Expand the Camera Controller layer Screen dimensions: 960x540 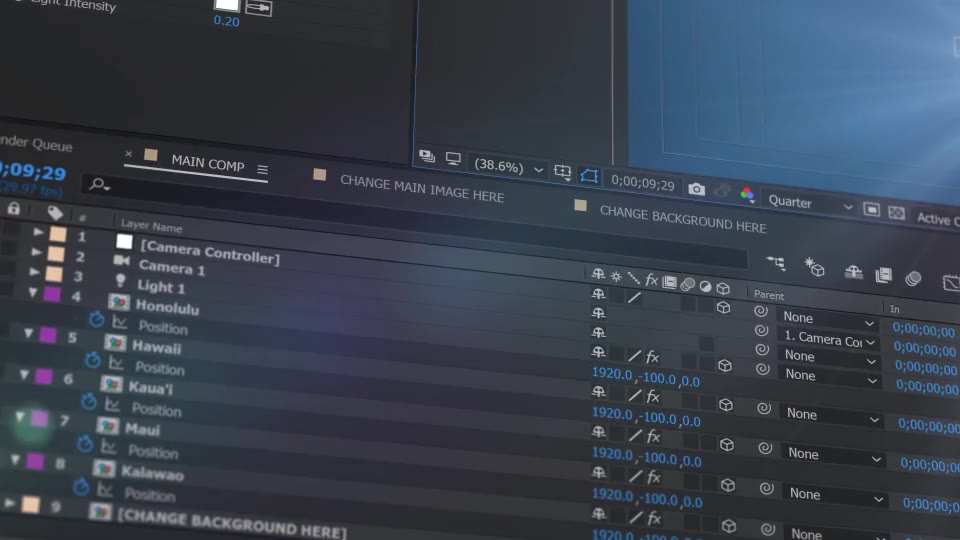(38, 232)
